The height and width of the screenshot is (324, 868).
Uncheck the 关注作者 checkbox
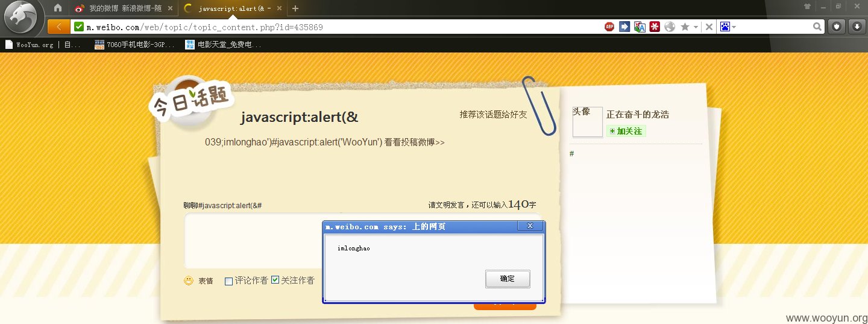275,280
